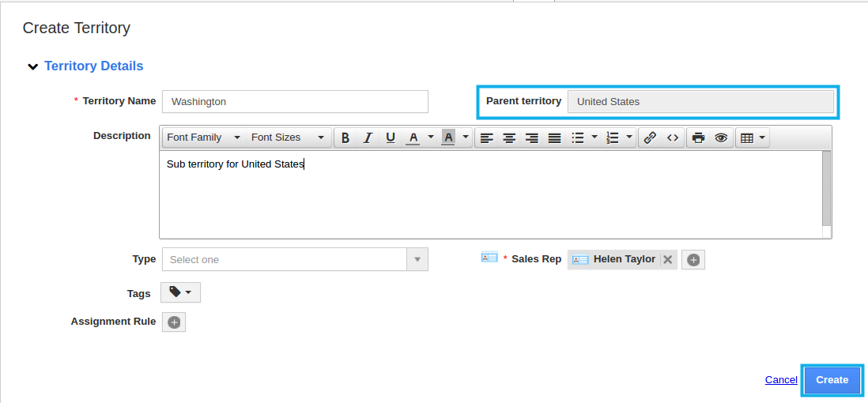Image resolution: width=868 pixels, height=403 pixels.
Task: Toggle italic formatting in the description toolbar
Action: (368, 137)
